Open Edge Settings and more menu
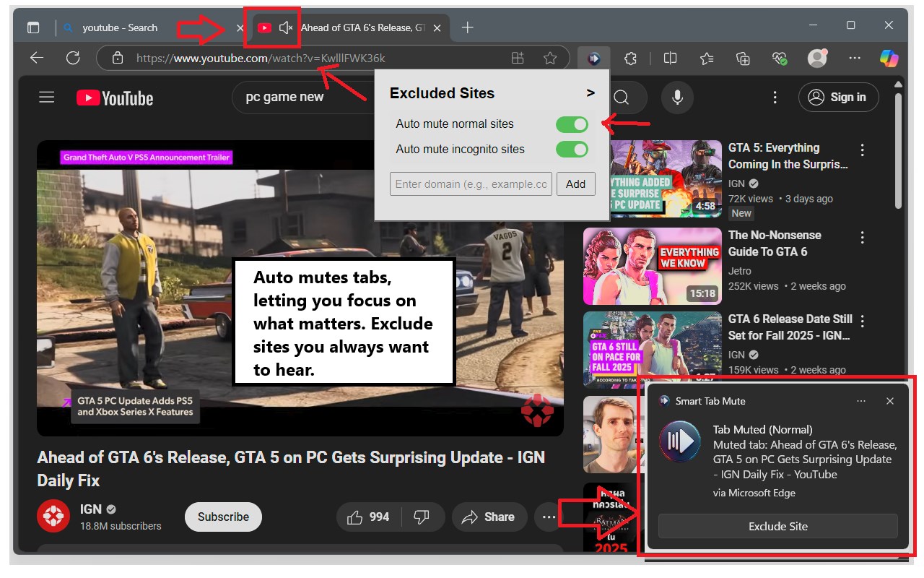The width and height of the screenshot is (924, 578). pyautogui.click(x=855, y=59)
